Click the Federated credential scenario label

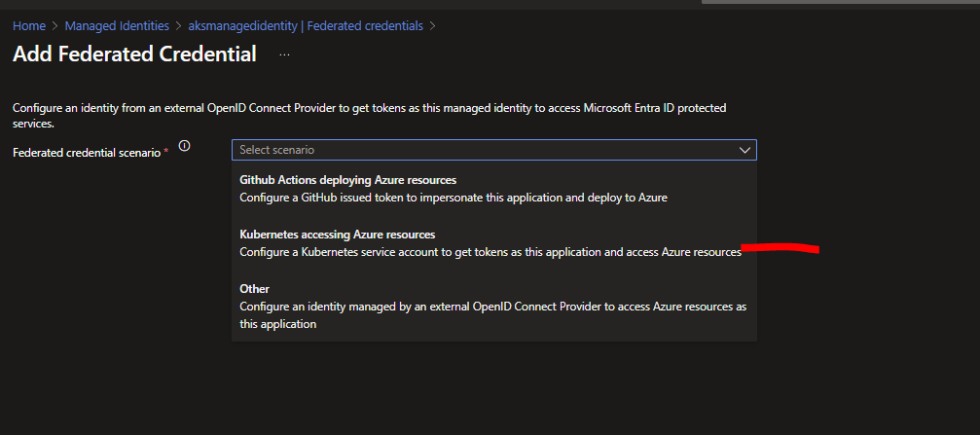[87, 153]
